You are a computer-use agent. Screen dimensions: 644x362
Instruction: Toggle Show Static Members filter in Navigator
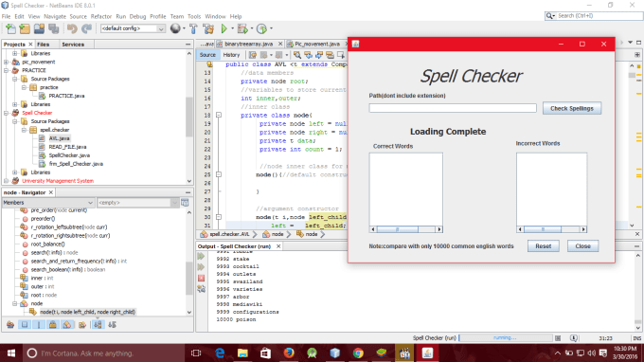point(39,325)
